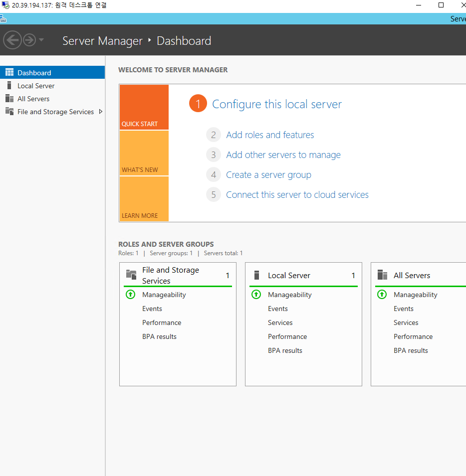This screenshot has height=476, width=466.
Task: Click the step 2 circle icon
Action: click(214, 135)
